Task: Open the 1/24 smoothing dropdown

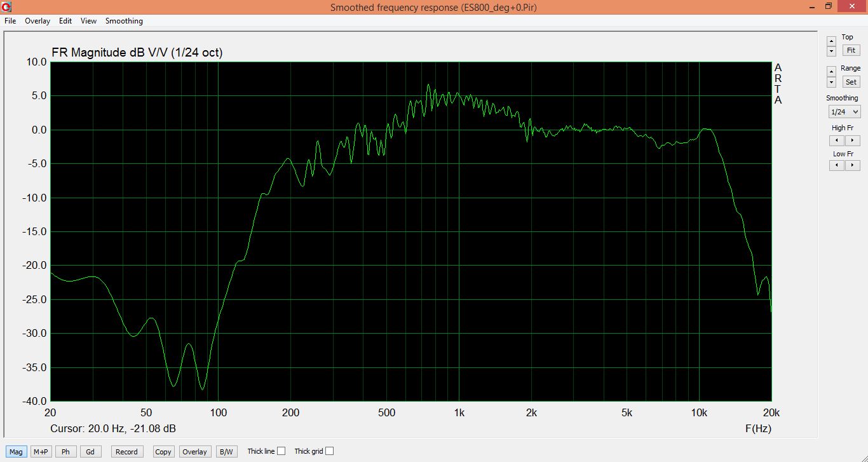Action: 844,112
